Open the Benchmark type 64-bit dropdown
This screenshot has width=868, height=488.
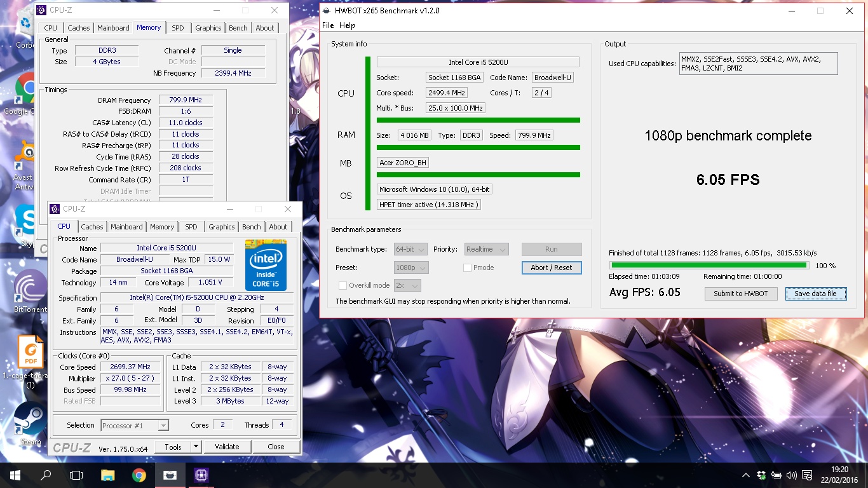click(410, 249)
